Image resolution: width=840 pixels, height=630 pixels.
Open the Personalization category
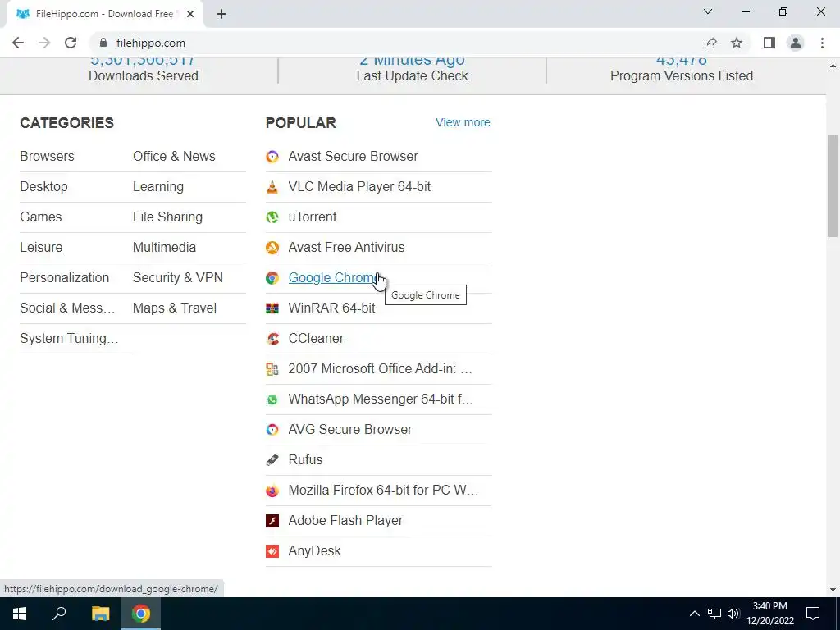(64, 277)
